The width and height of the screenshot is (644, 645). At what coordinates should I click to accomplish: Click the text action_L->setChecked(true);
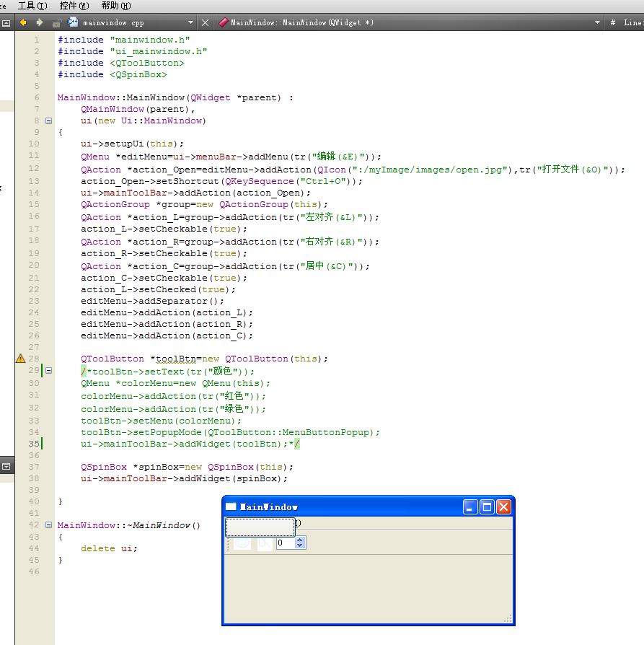tap(158, 289)
